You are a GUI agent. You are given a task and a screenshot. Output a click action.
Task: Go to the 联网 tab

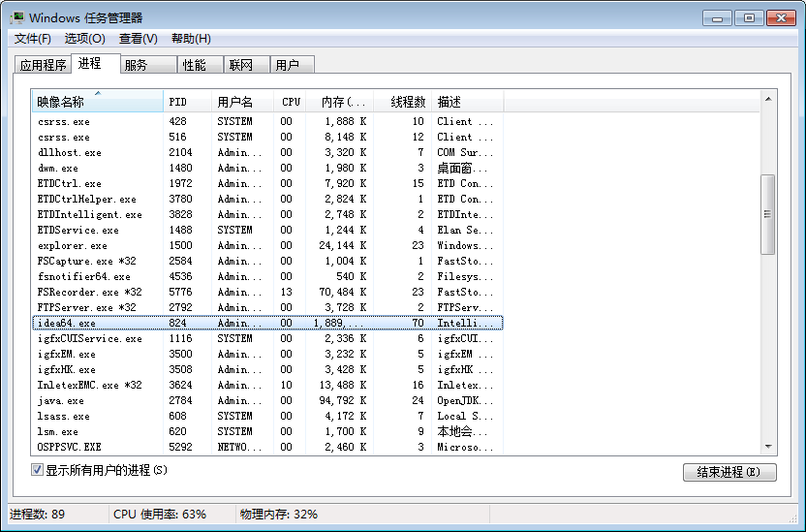pyautogui.click(x=247, y=65)
